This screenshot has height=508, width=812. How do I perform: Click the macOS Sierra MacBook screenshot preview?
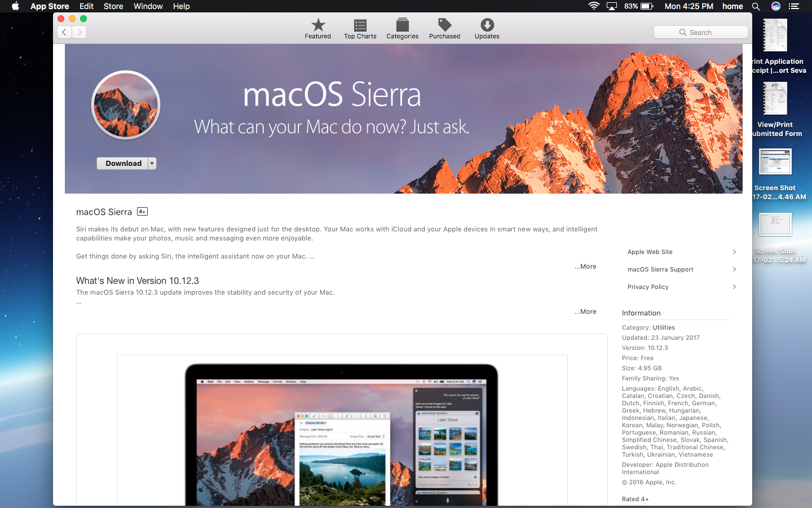tap(342, 430)
